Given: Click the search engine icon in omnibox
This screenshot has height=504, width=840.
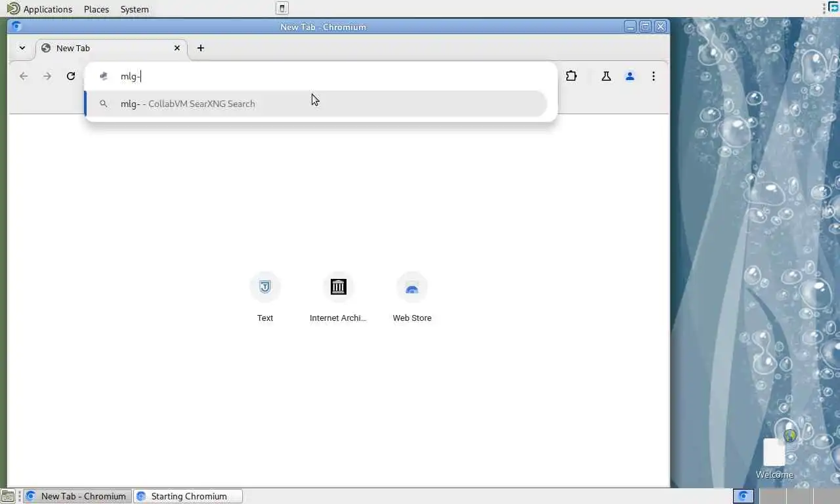Looking at the screenshot, I should [104, 76].
